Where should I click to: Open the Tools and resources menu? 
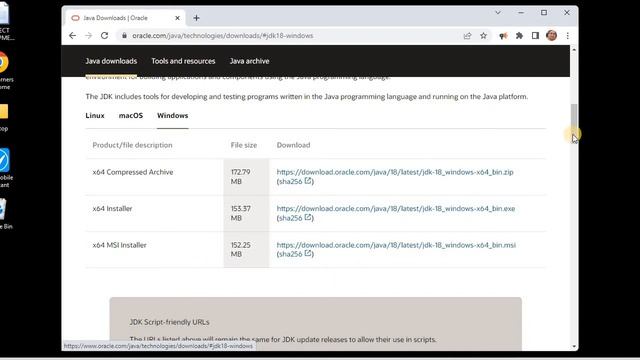183,61
